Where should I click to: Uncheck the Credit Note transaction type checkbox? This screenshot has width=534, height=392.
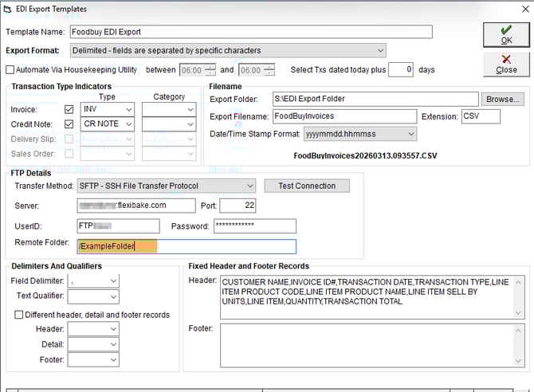point(69,124)
